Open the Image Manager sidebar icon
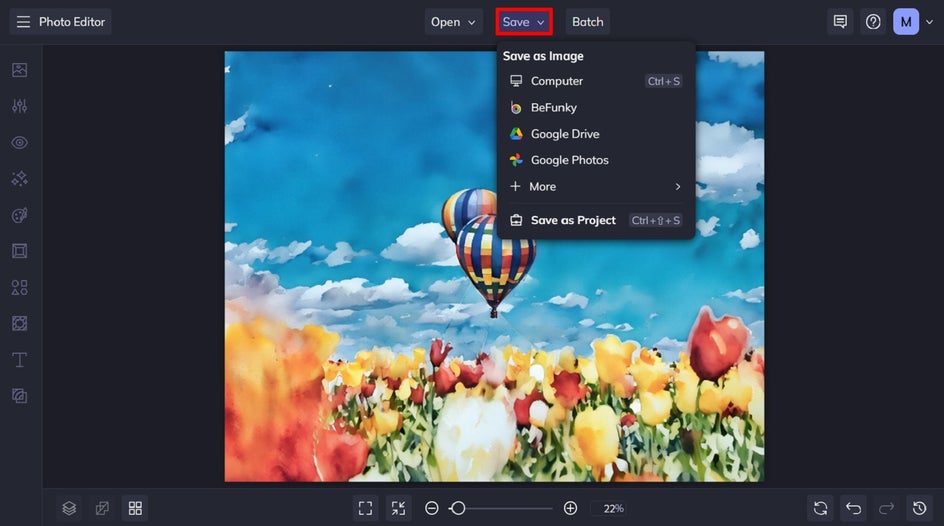This screenshot has width=944, height=526. point(19,70)
